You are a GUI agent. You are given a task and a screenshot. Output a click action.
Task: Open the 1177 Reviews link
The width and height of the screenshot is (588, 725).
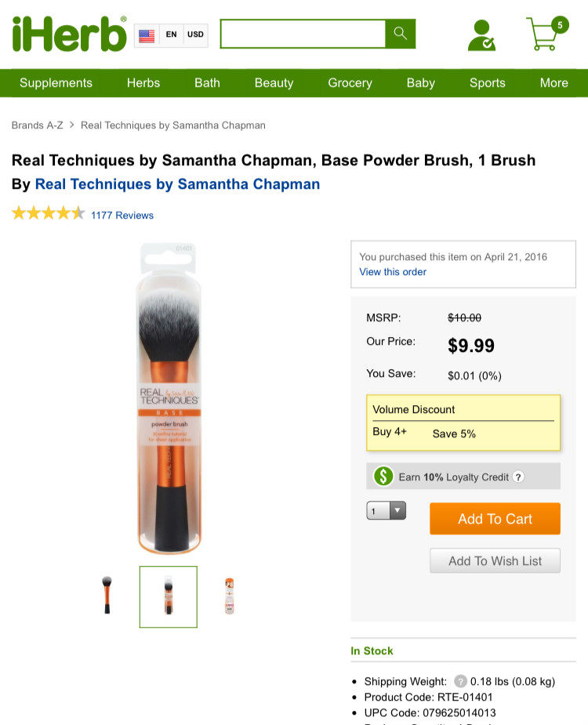(122, 216)
